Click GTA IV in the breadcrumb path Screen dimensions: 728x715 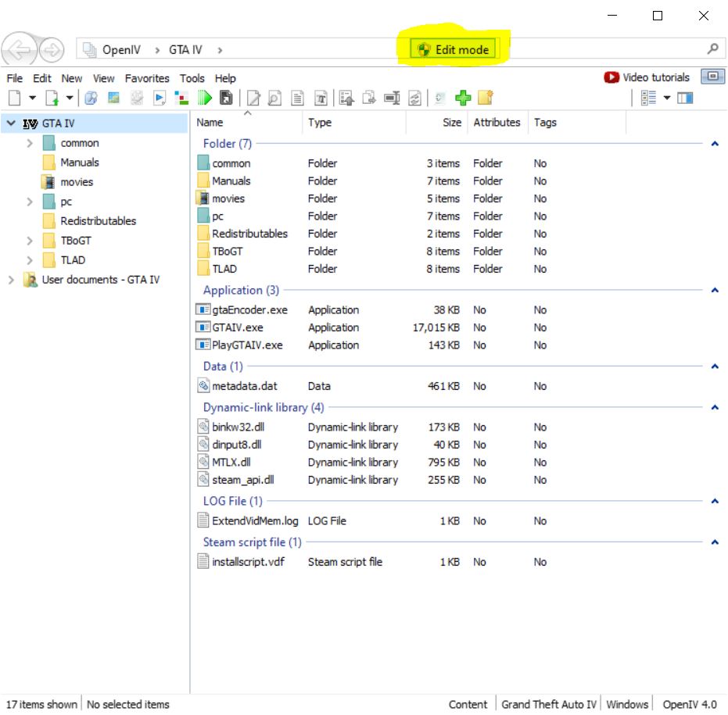click(185, 50)
